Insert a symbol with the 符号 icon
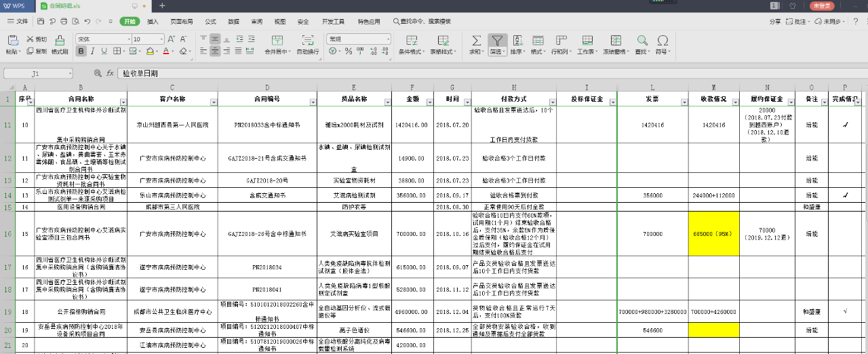This screenshot has width=868, height=354. click(x=662, y=41)
